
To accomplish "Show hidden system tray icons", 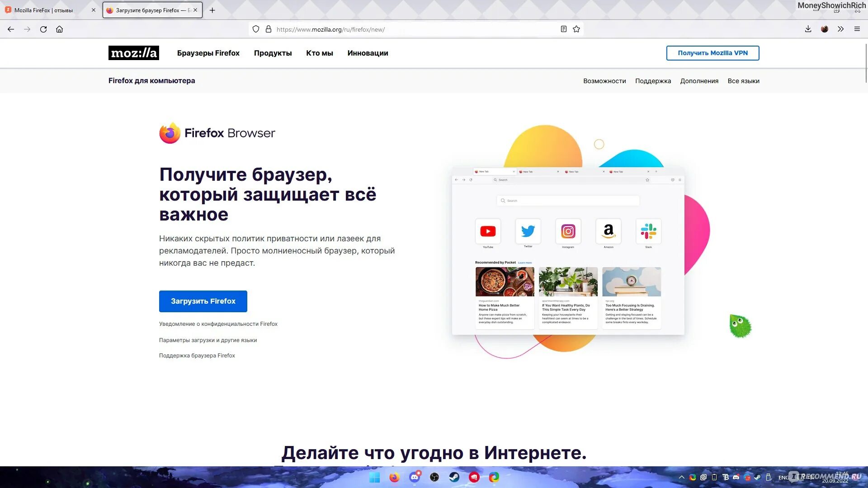I will pyautogui.click(x=681, y=477).
